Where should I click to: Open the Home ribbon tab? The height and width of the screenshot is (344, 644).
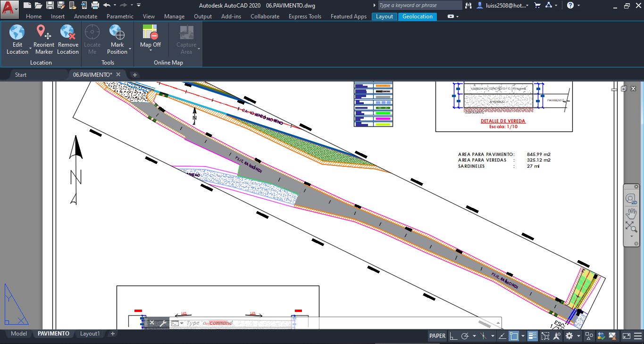[33, 16]
